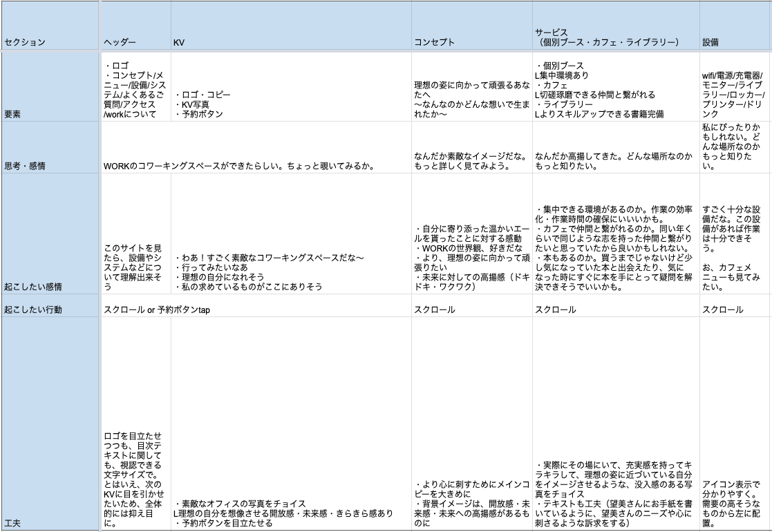This screenshot has height=532, width=772.
Task: Click the cell starting with なんだか素敵なイメージだな
Action: tap(471, 147)
